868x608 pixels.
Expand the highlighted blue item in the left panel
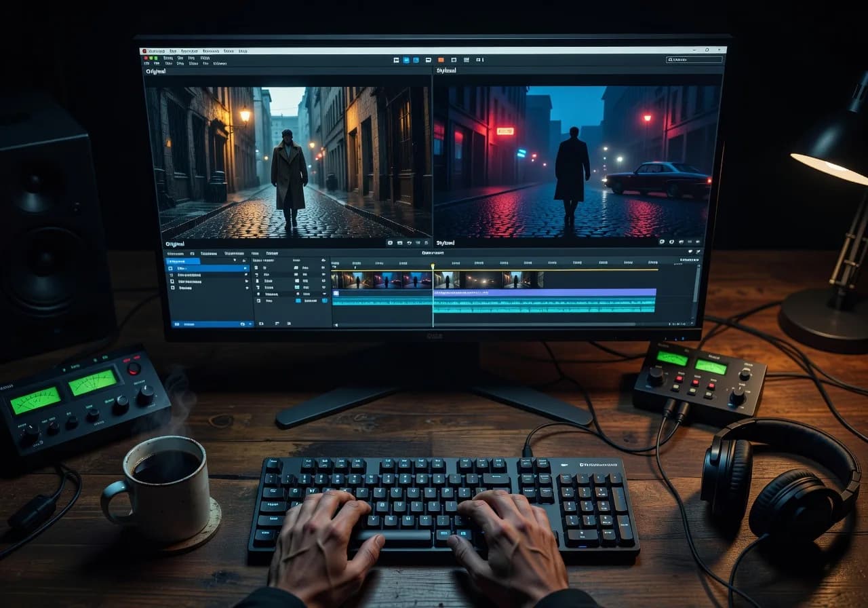pos(245,269)
